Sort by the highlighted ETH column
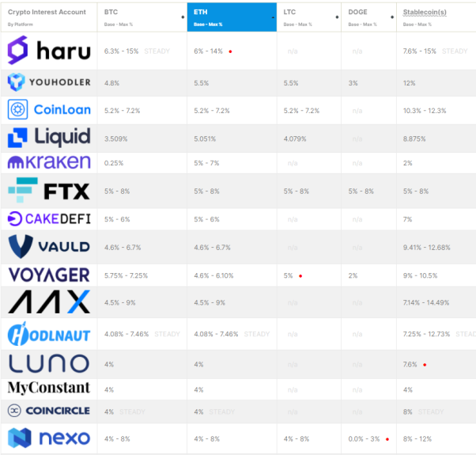Viewport: 476px width, 455px height. (232, 17)
